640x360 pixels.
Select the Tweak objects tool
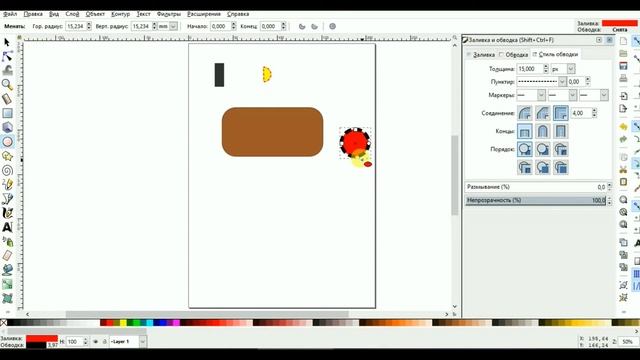7,70
